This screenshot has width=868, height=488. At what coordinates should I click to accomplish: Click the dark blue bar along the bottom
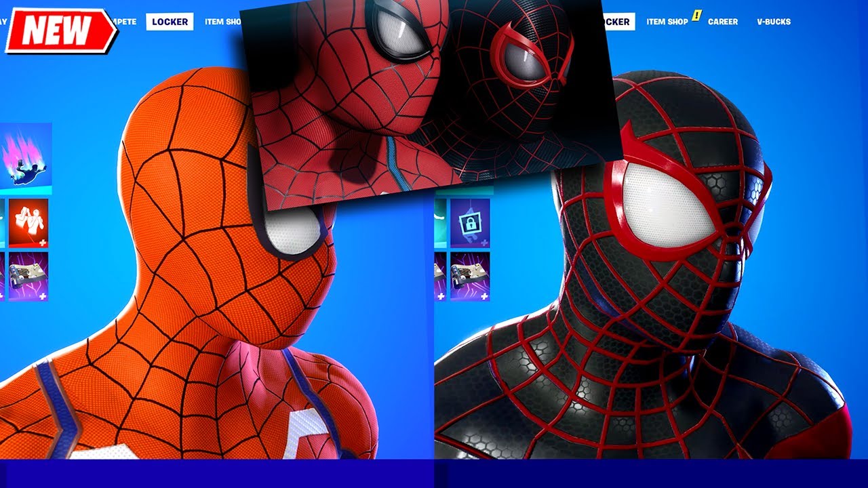pyautogui.click(x=434, y=474)
